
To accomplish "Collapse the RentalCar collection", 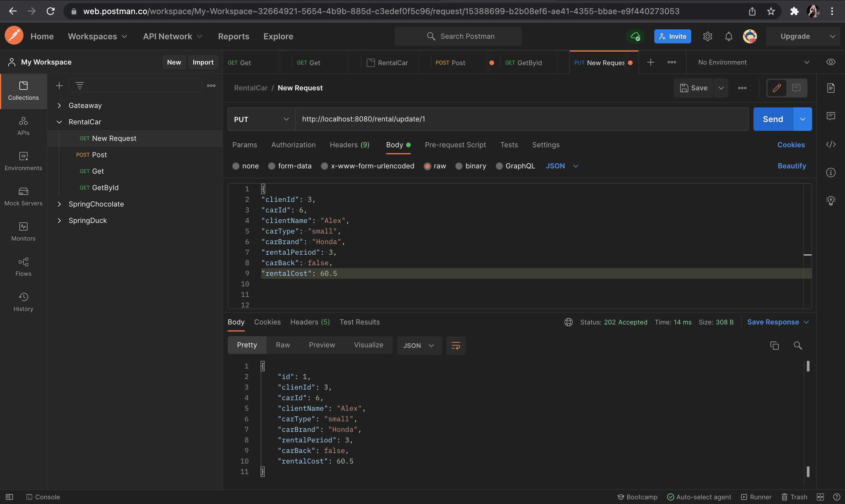I will (x=59, y=121).
